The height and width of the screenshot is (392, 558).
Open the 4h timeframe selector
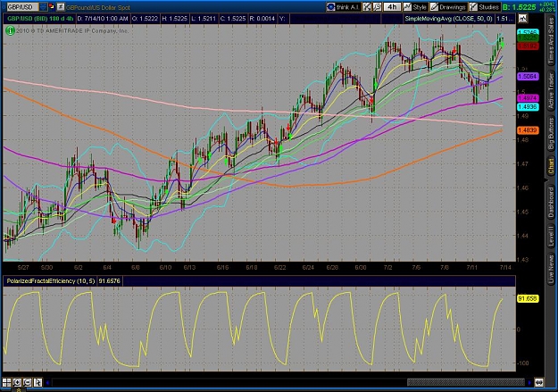coord(392,7)
